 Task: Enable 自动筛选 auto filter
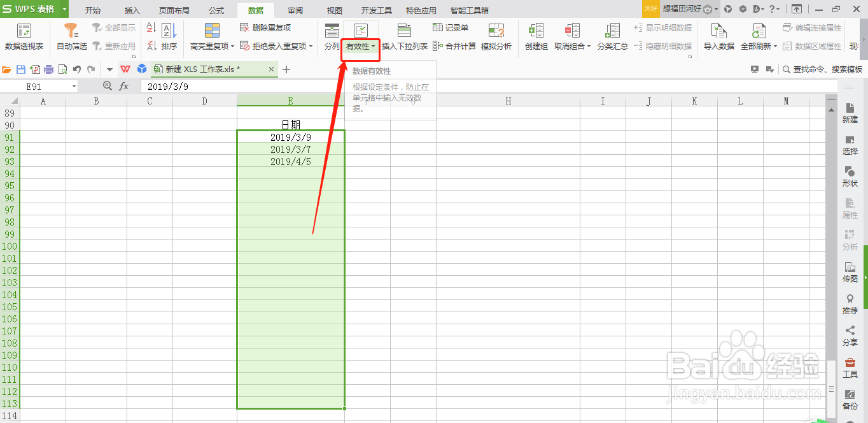tap(71, 37)
